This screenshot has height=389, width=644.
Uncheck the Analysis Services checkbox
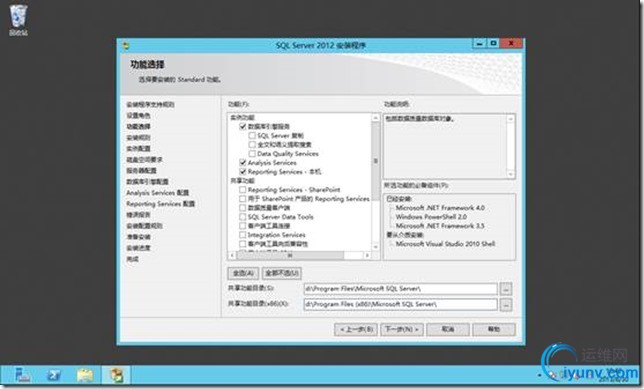click(243, 163)
